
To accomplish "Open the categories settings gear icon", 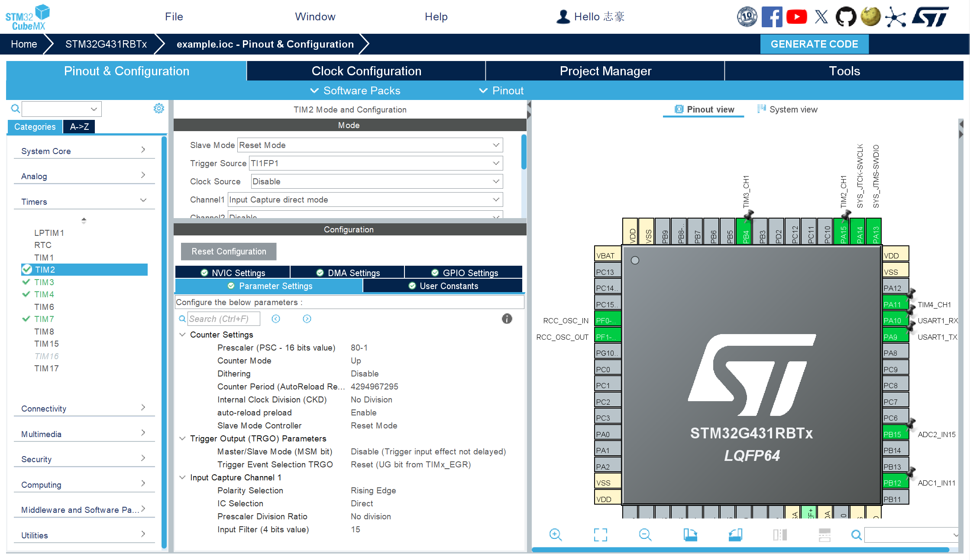I will pyautogui.click(x=159, y=109).
